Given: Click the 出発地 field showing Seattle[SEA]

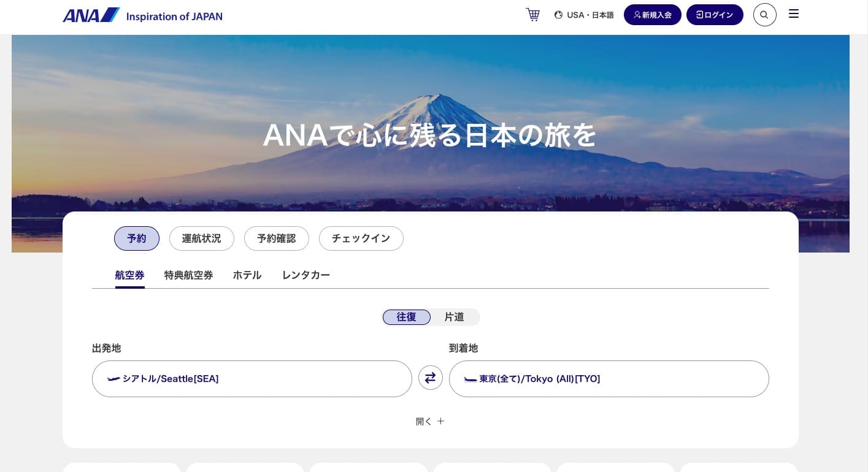Looking at the screenshot, I should [252, 379].
